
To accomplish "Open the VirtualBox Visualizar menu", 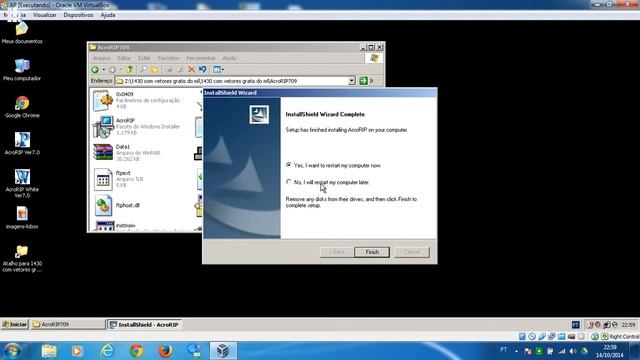I will pos(44,15).
